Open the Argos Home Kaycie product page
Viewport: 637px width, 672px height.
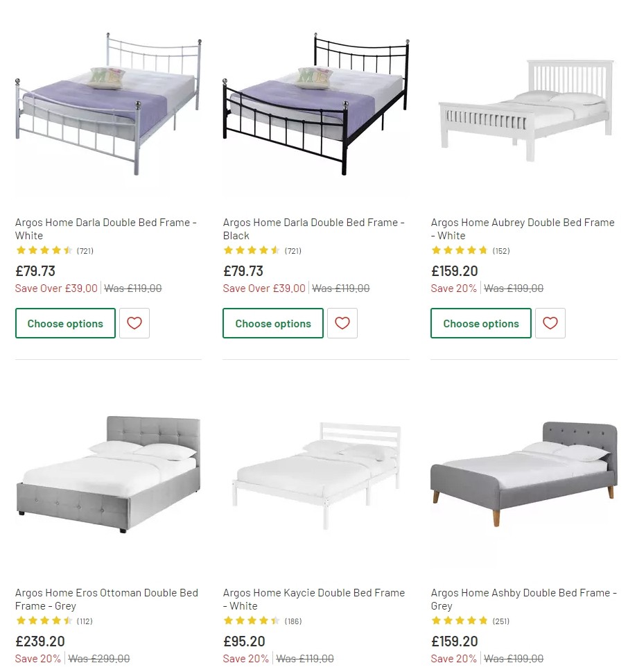click(313, 599)
